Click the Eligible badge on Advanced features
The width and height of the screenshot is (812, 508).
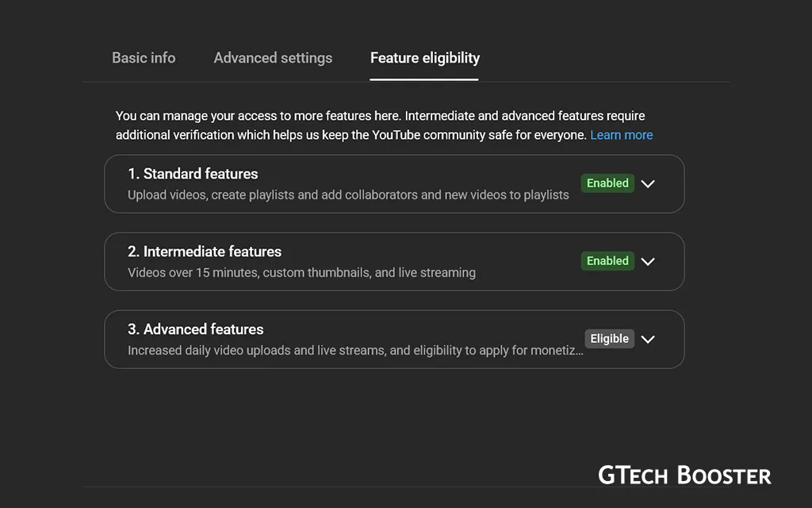[x=609, y=339]
